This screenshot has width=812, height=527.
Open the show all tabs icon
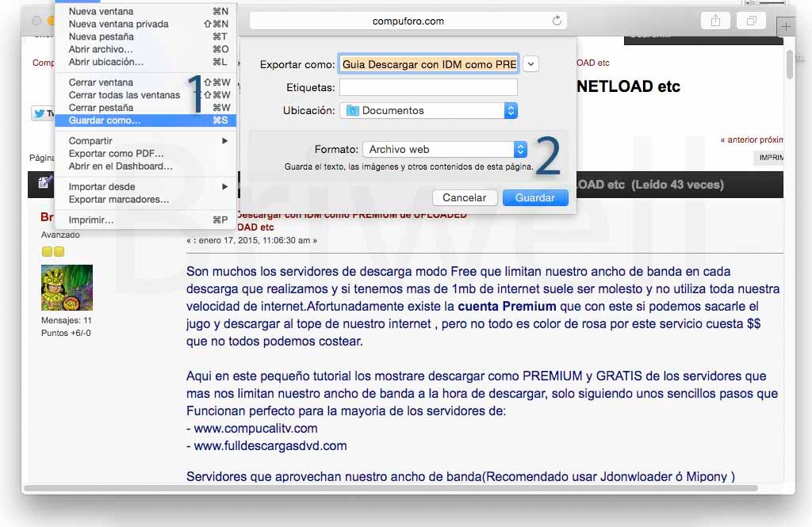pyautogui.click(x=752, y=21)
